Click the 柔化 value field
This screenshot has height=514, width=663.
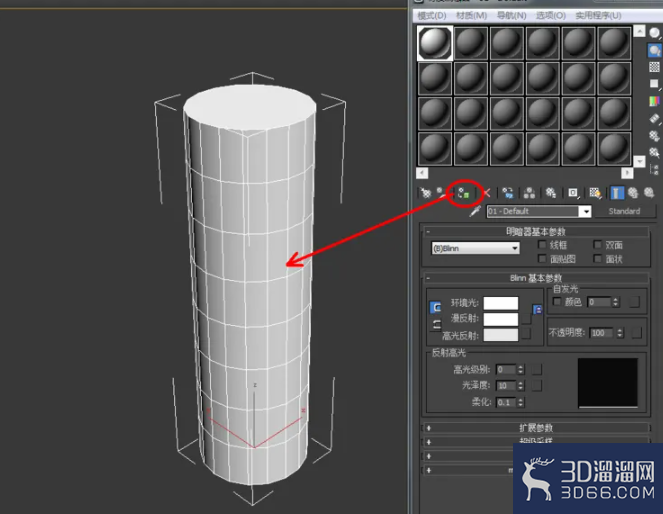click(x=506, y=402)
